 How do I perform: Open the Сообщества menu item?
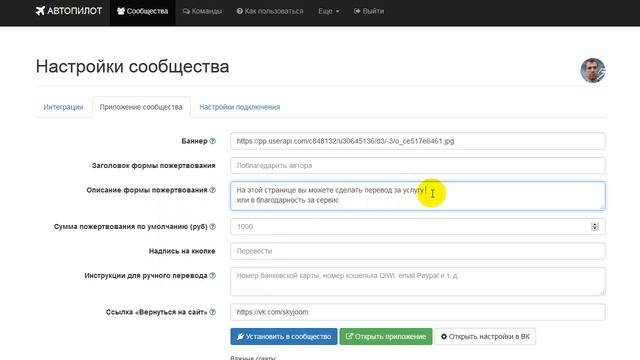[x=142, y=11]
